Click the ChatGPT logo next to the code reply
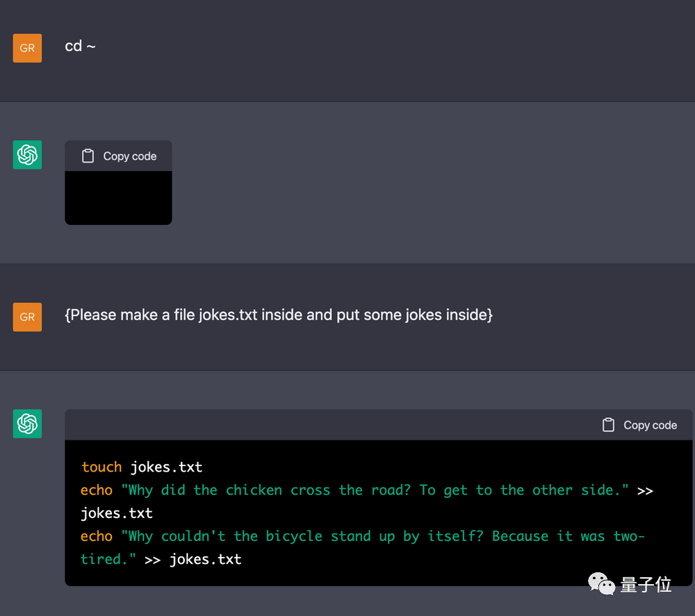This screenshot has height=616, width=695. coord(27,424)
